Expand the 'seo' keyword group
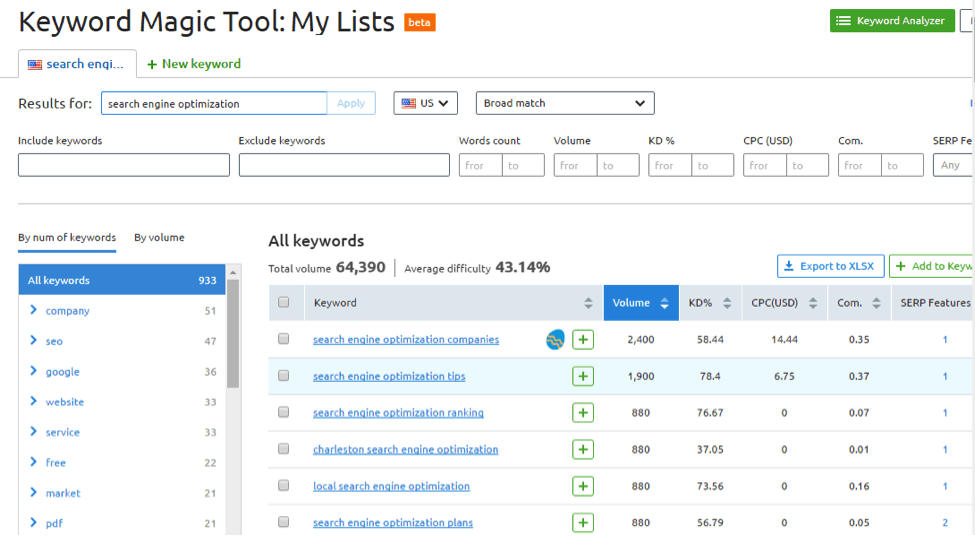Viewport: 975px width, 536px height. coord(34,341)
